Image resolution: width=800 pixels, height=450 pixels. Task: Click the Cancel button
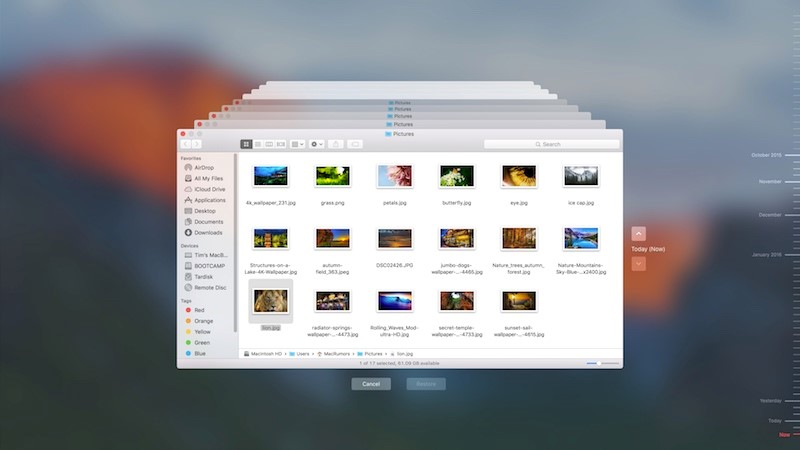371,384
